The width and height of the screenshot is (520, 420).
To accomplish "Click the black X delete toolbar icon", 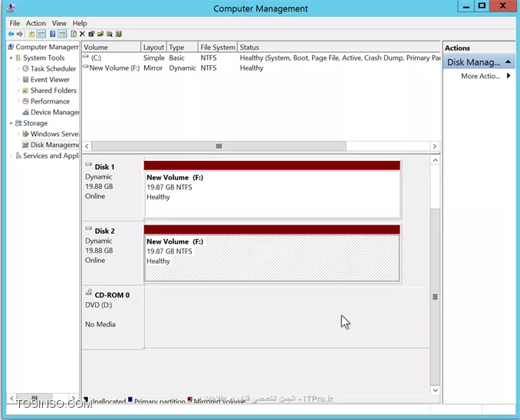I will click(82, 34).
